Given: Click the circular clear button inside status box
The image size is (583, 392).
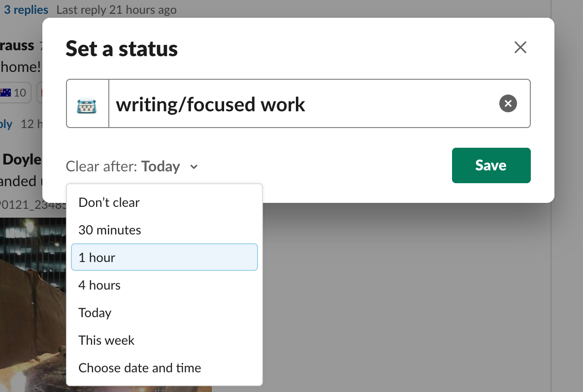Looking at the screenshot, I should [x=508, y=103].
